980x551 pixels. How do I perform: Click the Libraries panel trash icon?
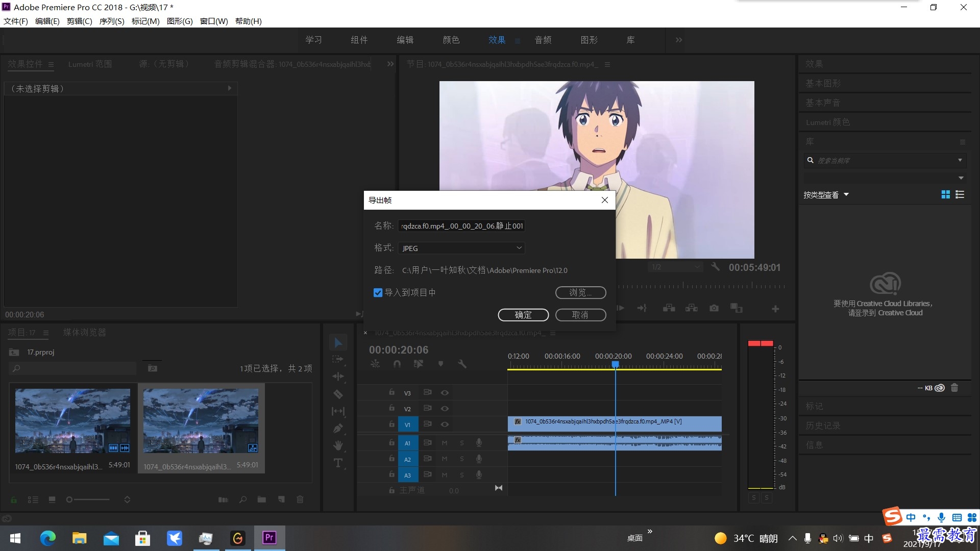click(954, 388)
